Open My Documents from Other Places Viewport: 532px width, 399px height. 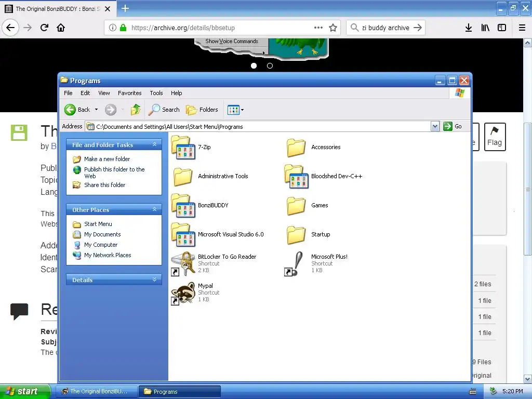coord(102,234)
